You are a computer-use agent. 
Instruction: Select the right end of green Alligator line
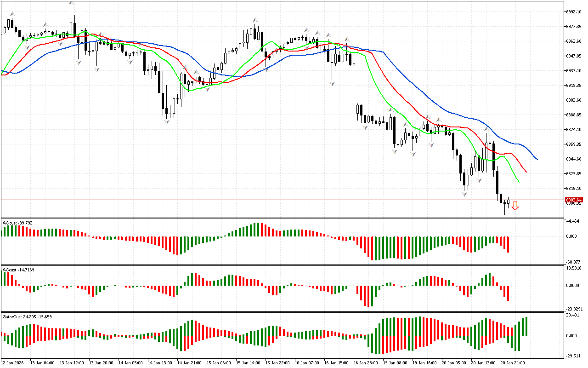pyautogui.click(x=519, y=182)
